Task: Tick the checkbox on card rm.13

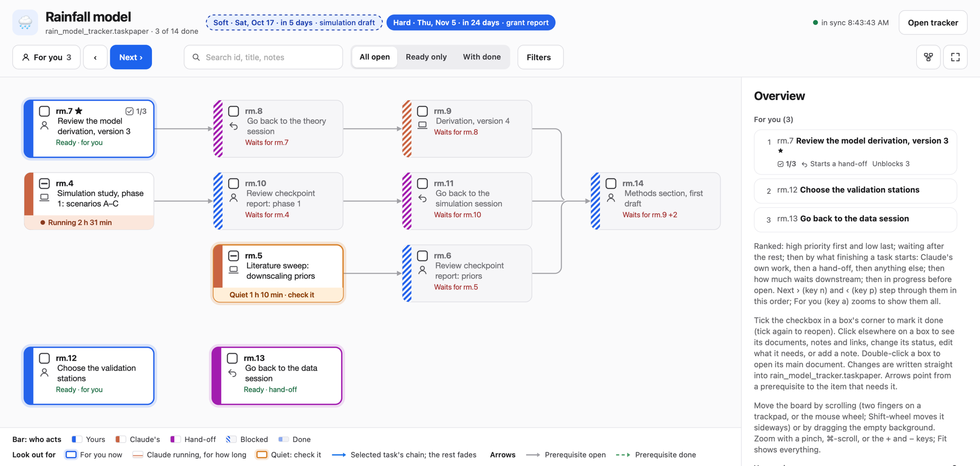Action: (x=232, y=358)
